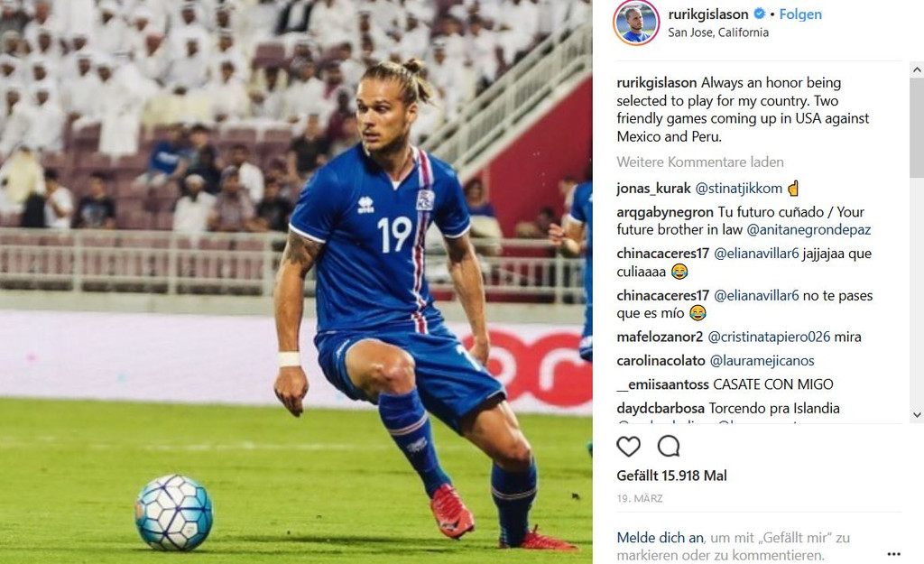Open rurikgislason username in the header
The width and height of the screenshot is (924, 564).
click(708, 14)
